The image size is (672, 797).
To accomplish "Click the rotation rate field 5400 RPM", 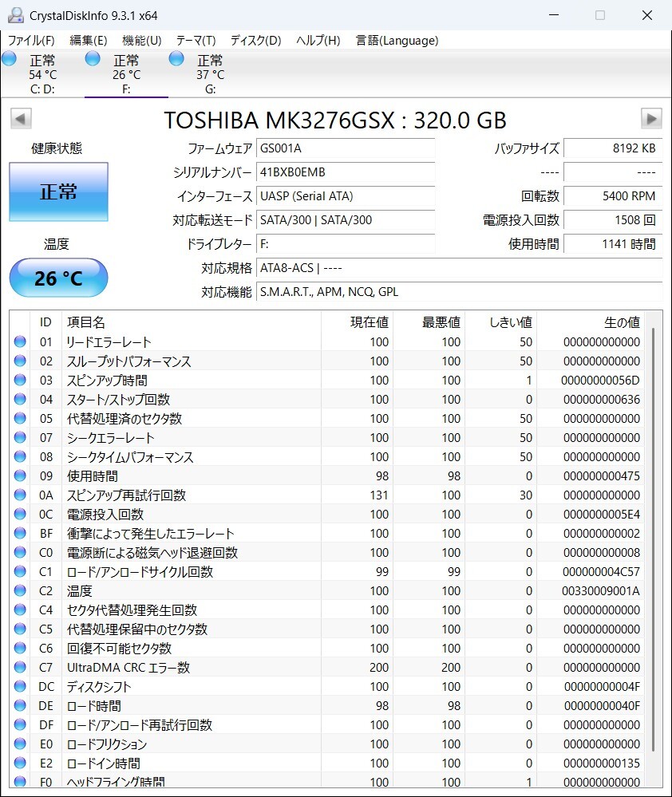I will [x=613, y=196].
